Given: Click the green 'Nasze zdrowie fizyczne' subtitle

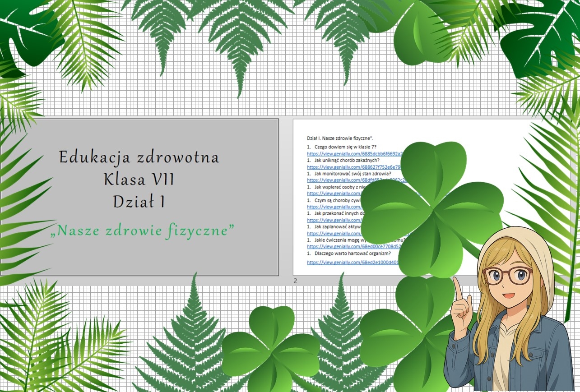Looking at the screenshot, I should click(143, 231).
